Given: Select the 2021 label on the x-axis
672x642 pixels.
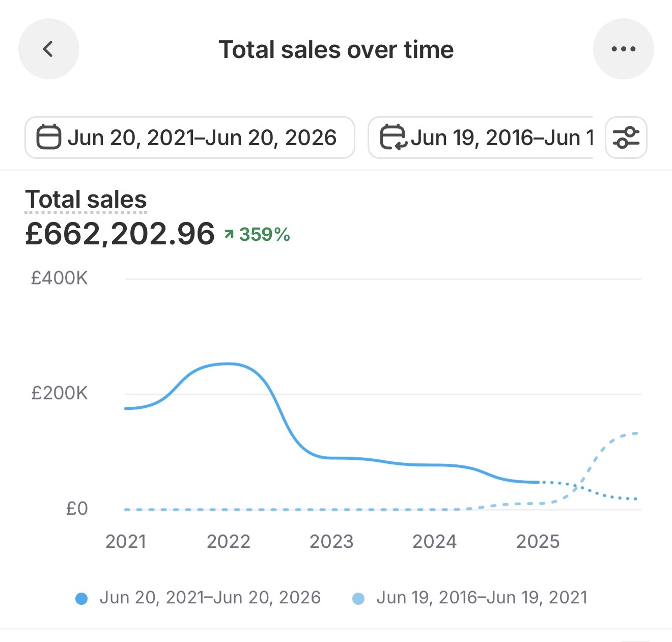Looking at the screenshot, I should (x=126, y=542).
